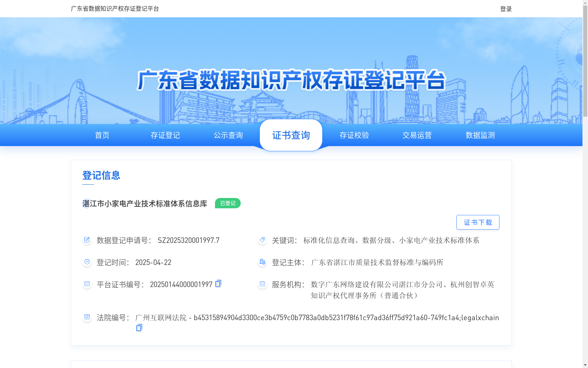Copy the platform certificate number 20250144000001997
Viewport: 588px width, 368px height.
[x=218, y=283]
